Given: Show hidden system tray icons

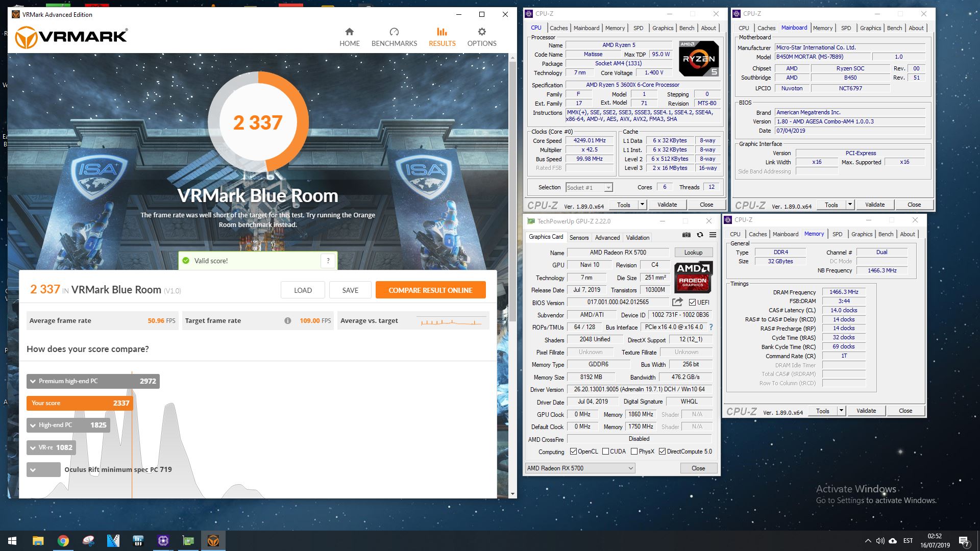Looking at the screenshot, I should point(868,541).
